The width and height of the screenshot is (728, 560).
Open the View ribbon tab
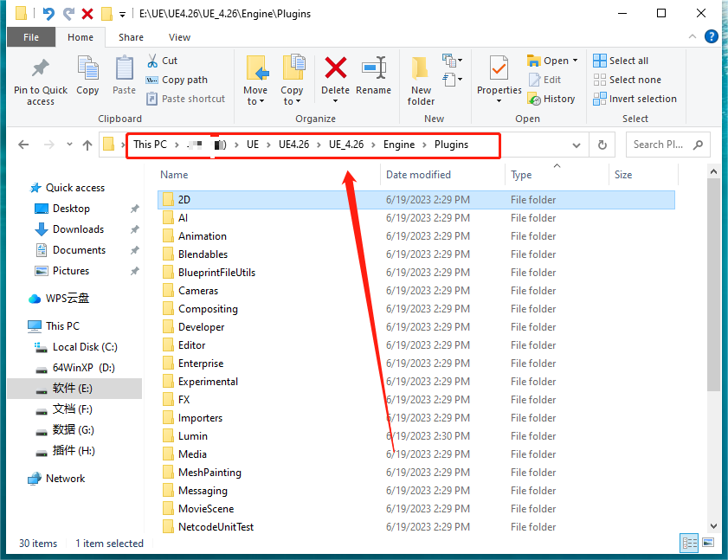(x=179, y=37)
